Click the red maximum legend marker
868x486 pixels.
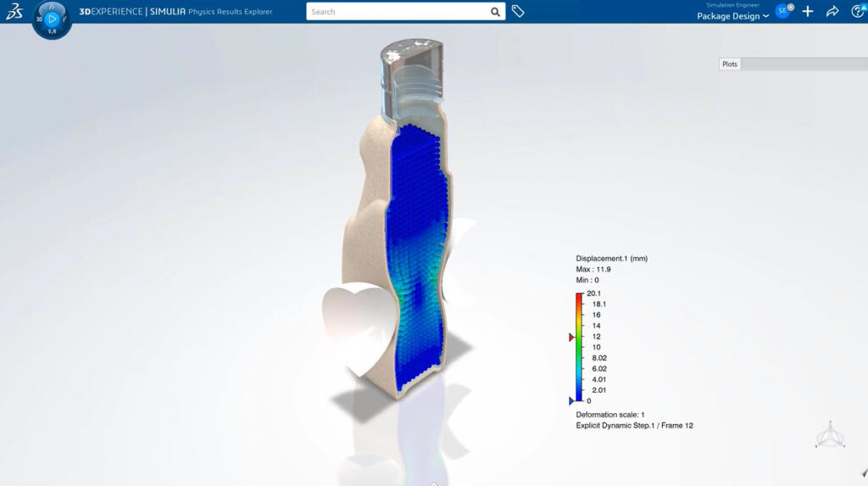(x=571, y=337)
